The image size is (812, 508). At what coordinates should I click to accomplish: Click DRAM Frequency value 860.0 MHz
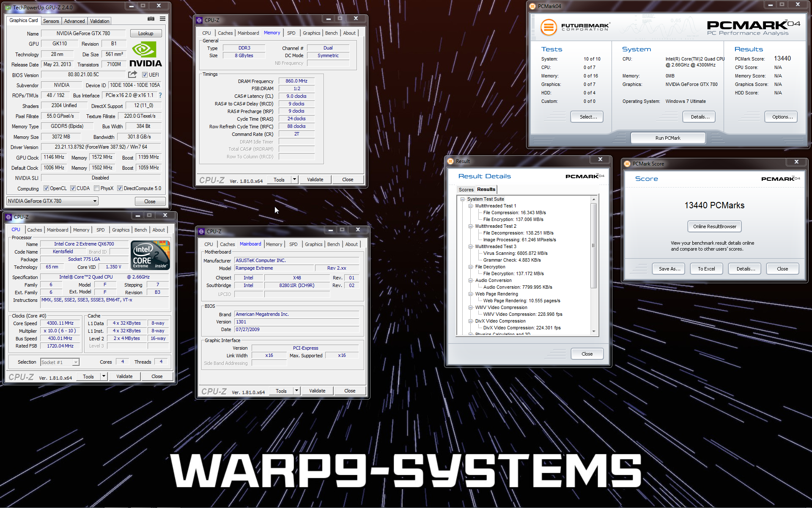point(296,81)
